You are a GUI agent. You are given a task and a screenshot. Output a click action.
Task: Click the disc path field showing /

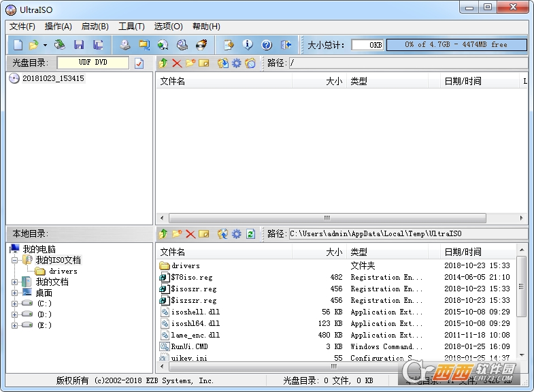[x=408, y=63]
